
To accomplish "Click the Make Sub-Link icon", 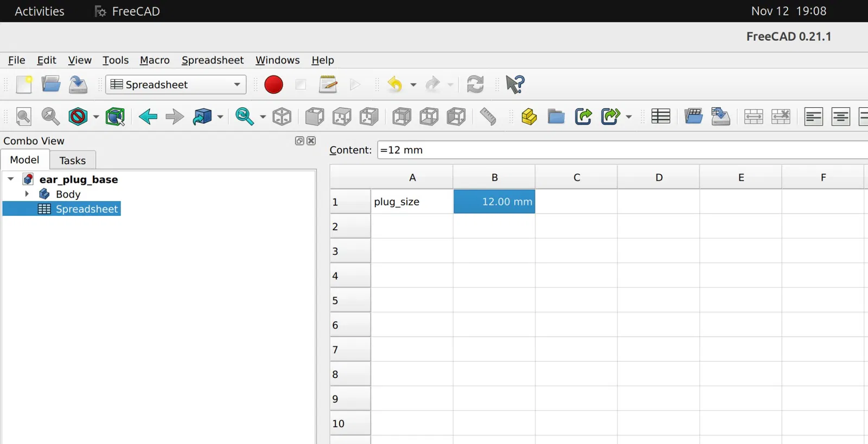I will pos(610,117).
